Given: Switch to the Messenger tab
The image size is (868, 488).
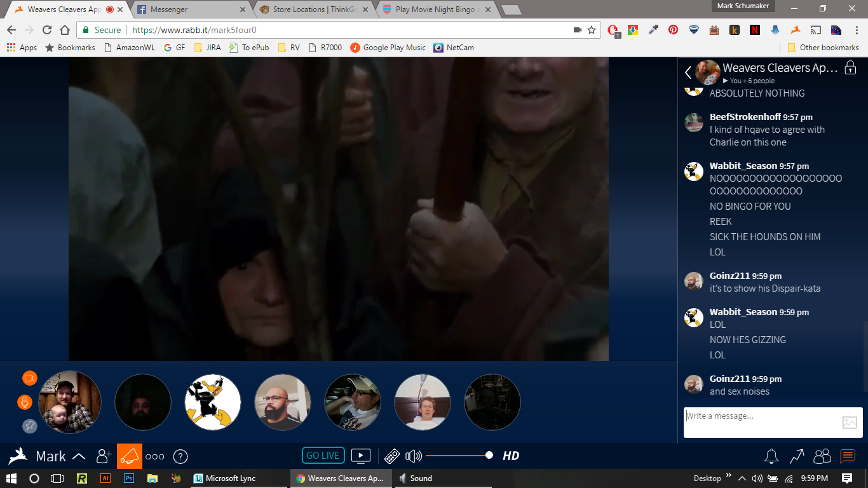Looking at the screenshot, I should [191, 10].
